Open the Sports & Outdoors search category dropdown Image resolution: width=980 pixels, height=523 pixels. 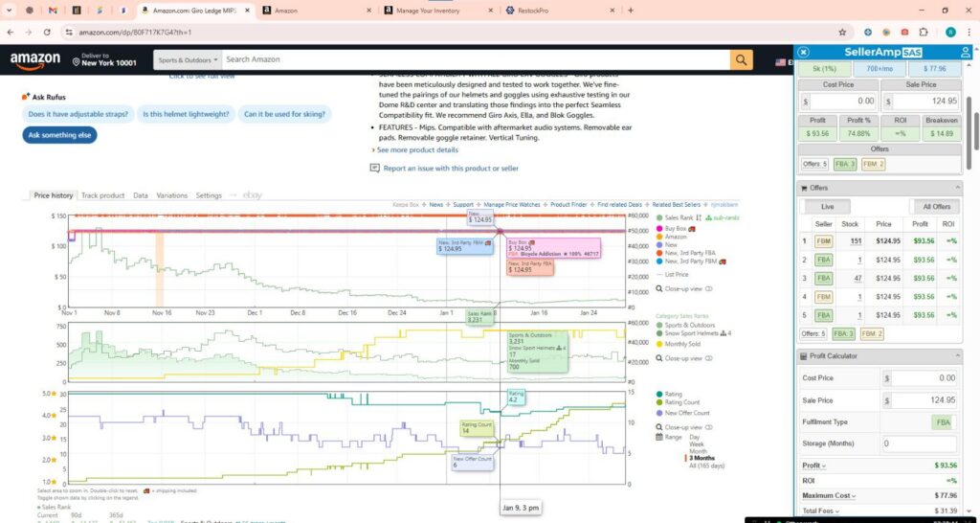[x=188, y=59]
